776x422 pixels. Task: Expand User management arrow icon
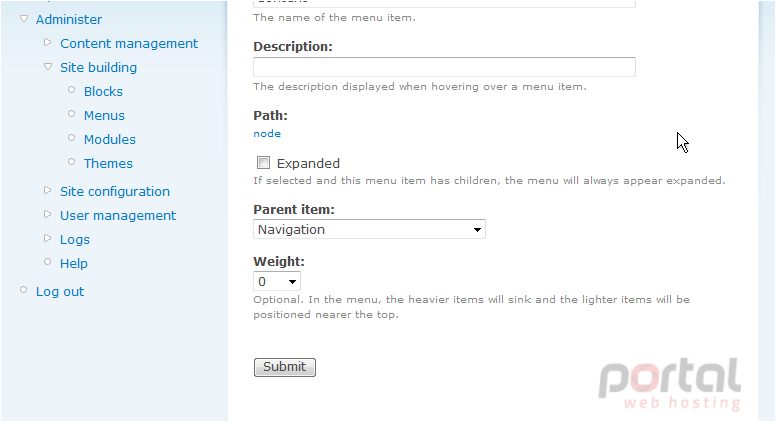click(48, 215)
